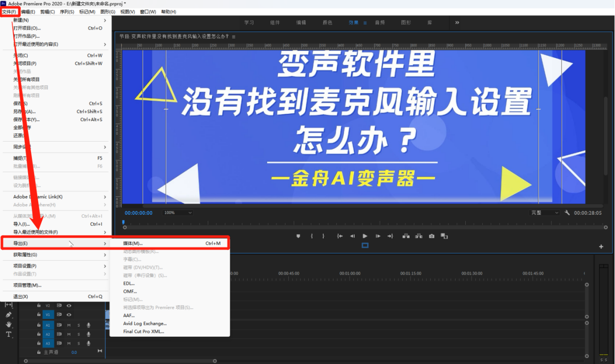Image resolution: width=615 pixels, height=364 pixels.
Task: Open the wrench settings in Program Monitor
Action: (568, 213)
